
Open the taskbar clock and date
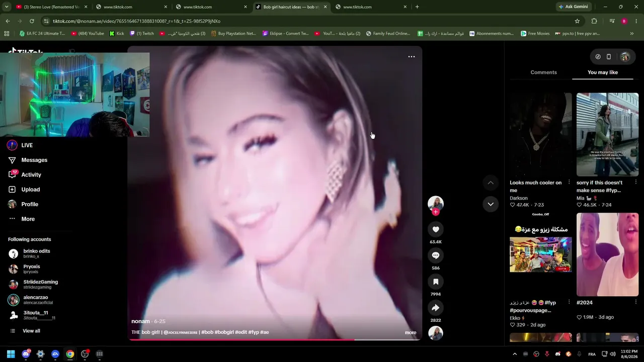point(629,354)
